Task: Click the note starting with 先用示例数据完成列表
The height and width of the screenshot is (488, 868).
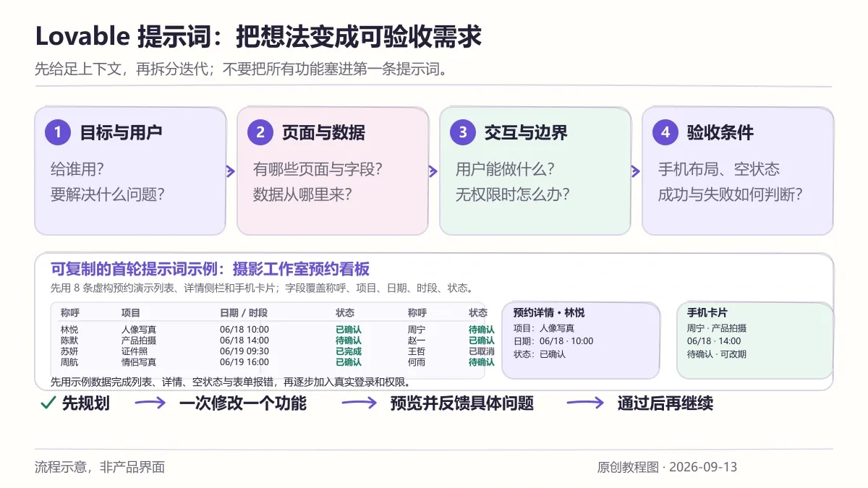Action: 230,382
